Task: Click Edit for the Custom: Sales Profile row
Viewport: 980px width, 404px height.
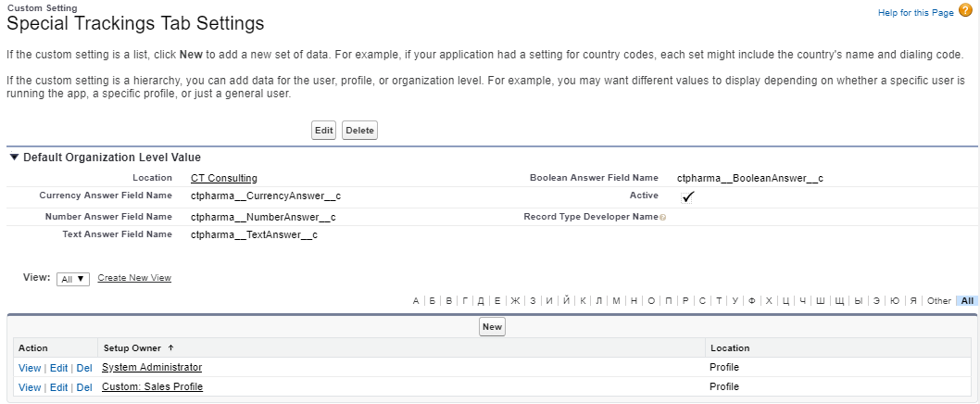Action: [x=58, y=387]
